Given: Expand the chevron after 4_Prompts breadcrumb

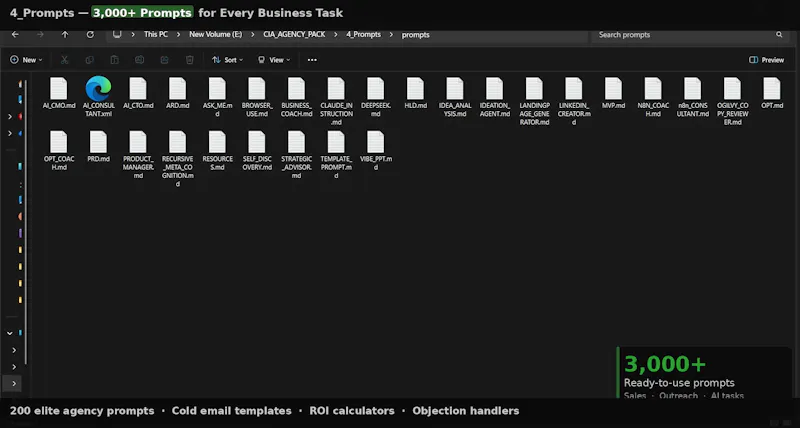Looking at the screenshot, I should [x=391, y=35].
